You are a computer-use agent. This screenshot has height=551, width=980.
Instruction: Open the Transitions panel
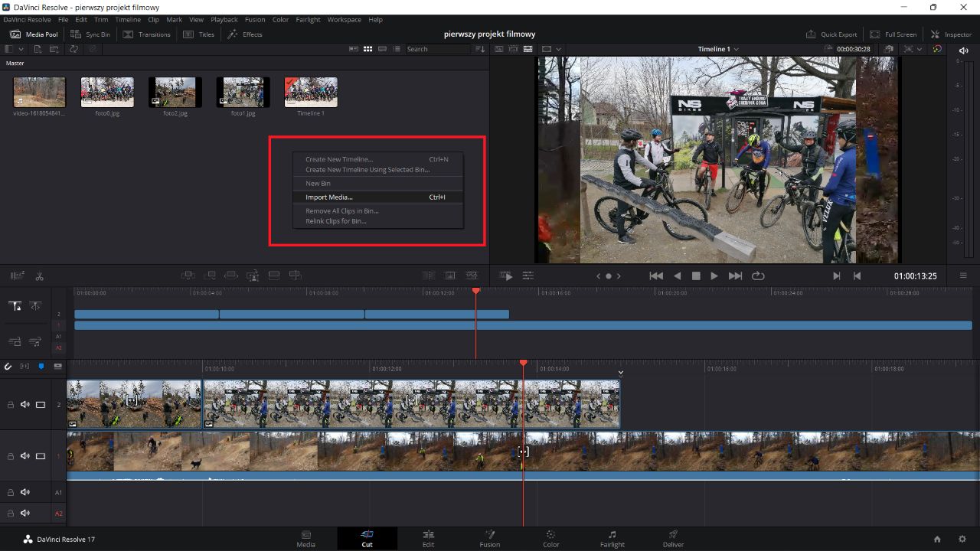pos(146,34)
